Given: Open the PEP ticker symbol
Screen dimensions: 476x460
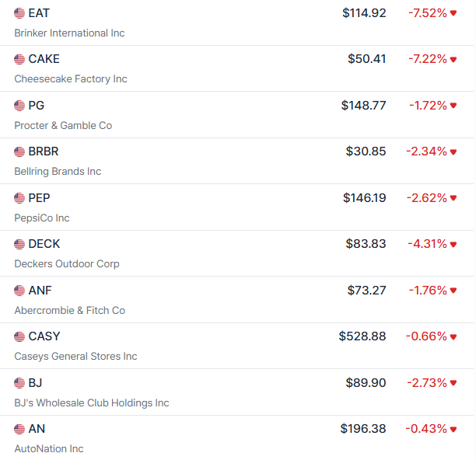Looking at the screenshot, I should point(39,198).
